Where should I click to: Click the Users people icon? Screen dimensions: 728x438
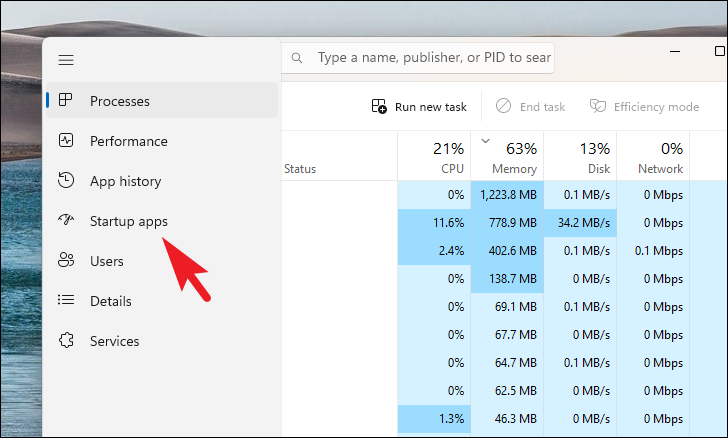pyautogui.click(x=65, y=260)
